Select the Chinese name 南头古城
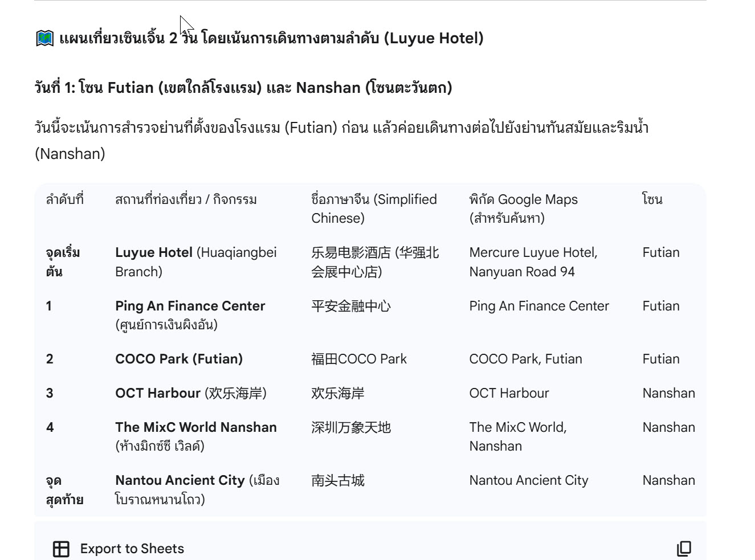Viewport: 755px width, 560px height. coord(337,480)
